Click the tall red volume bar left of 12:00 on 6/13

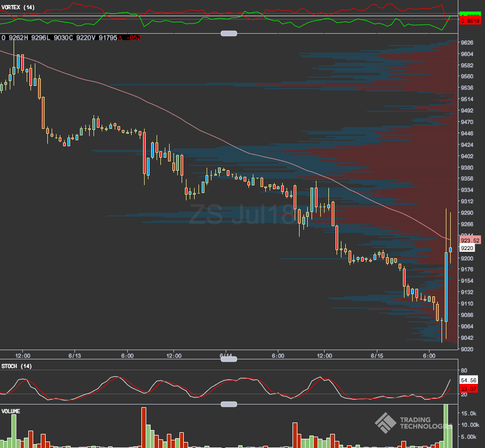[144, 427]
